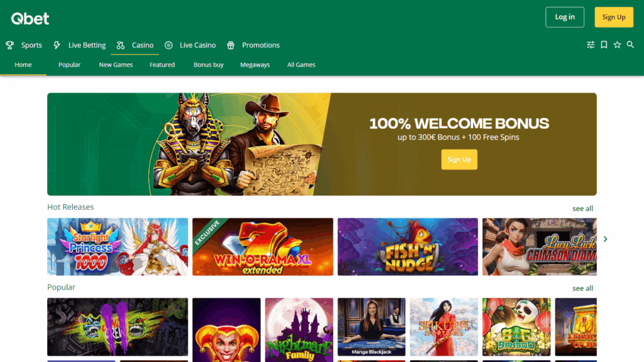This screenshot has height=362, width=644.
Task: Click Sign Up on welcome bonus banner
Action: (x=459, y=159)
